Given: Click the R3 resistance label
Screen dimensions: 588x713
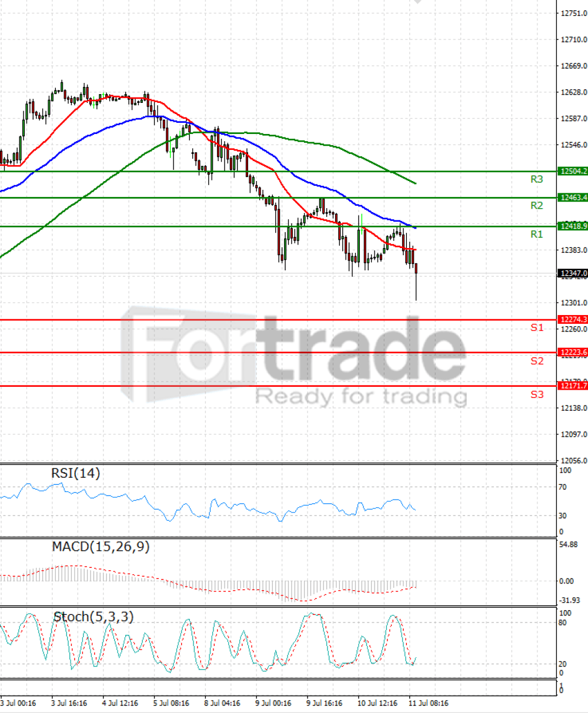Looking at the screenshot, I should click(x=536, y=179).
